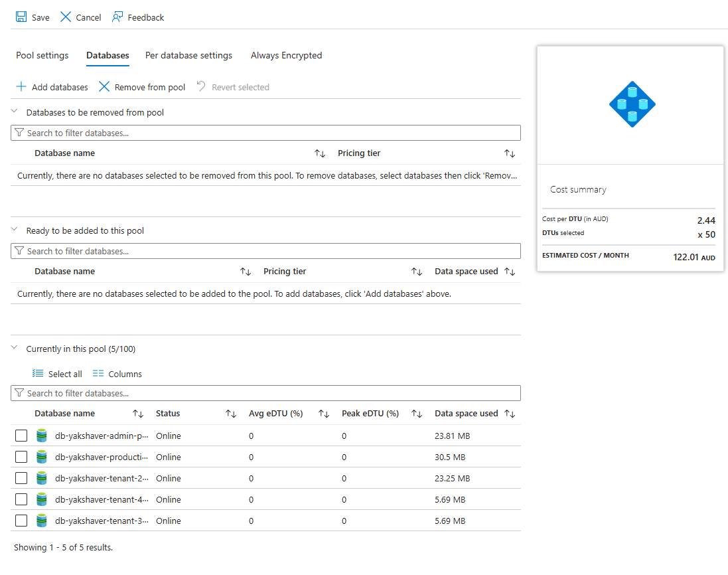This screenshot has width=728, height=575.
Task: Sort current pool by Avg eDTU (%)
Action: click(x=324, y=414)
